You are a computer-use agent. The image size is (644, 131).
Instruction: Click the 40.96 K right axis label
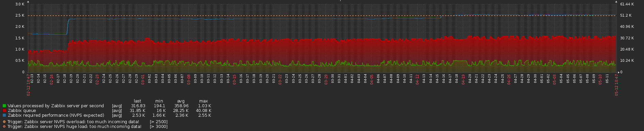pos(627,27)
